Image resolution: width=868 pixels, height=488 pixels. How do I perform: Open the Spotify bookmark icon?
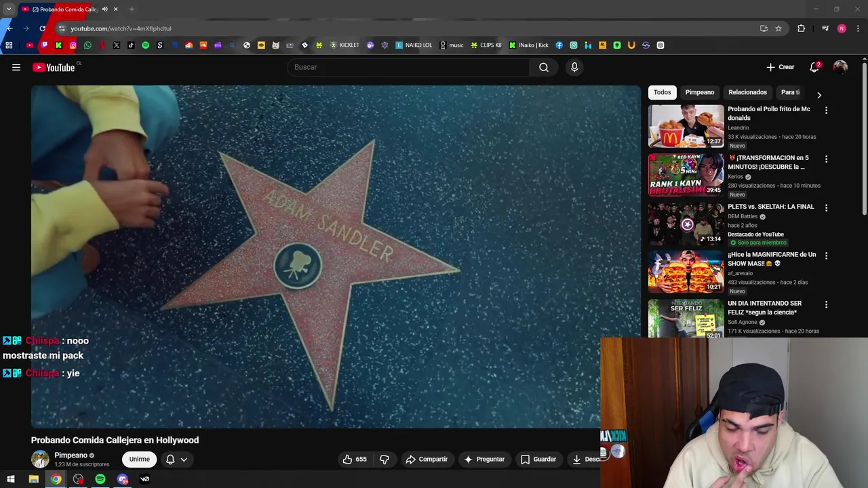click(x=145, y=45)
